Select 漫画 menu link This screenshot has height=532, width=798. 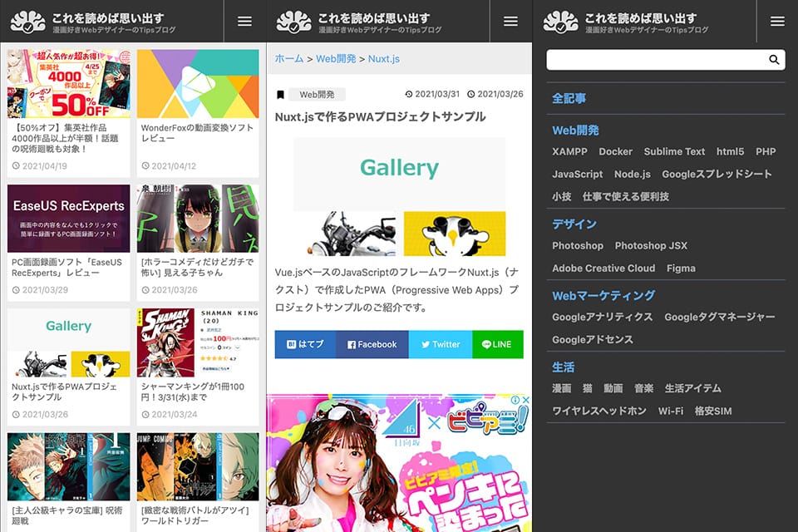pyautogui.click(x=562, y=388)
